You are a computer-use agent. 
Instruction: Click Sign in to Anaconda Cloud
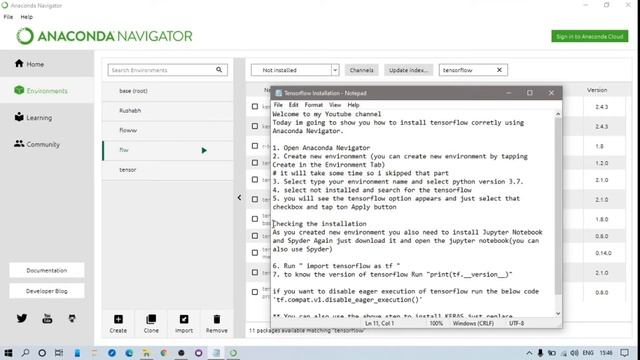pos(590,36)
